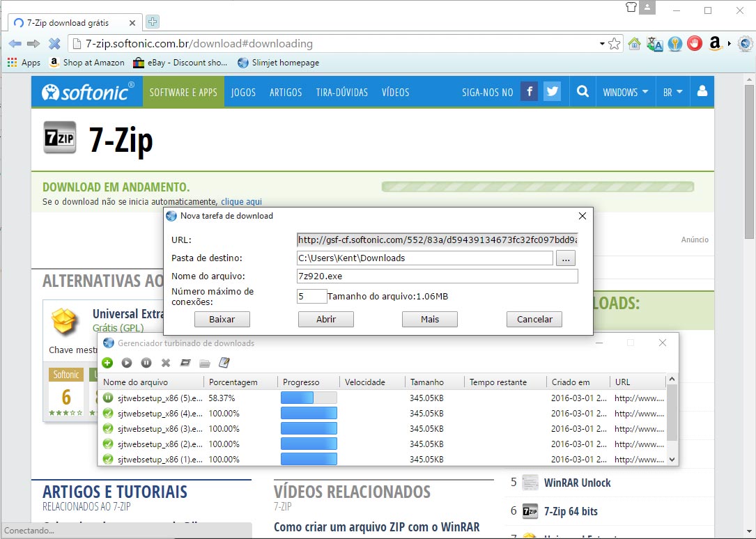The width and height of the screenshot is (756, 539).
Task: Browse destination folder with ... button
Action: coord(566,258)
